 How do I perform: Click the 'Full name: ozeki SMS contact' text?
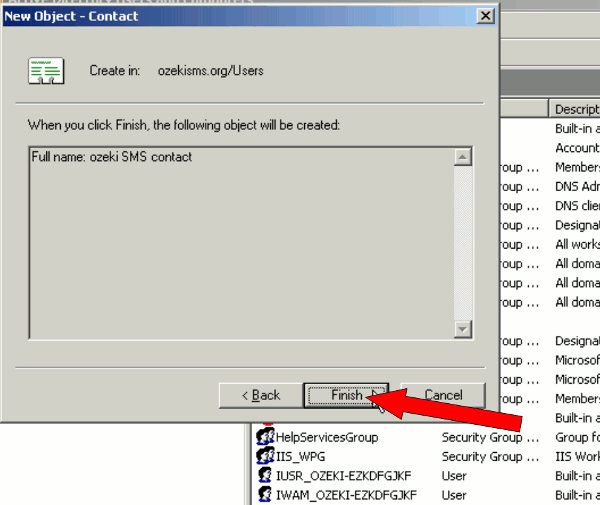tap(112, 157)
